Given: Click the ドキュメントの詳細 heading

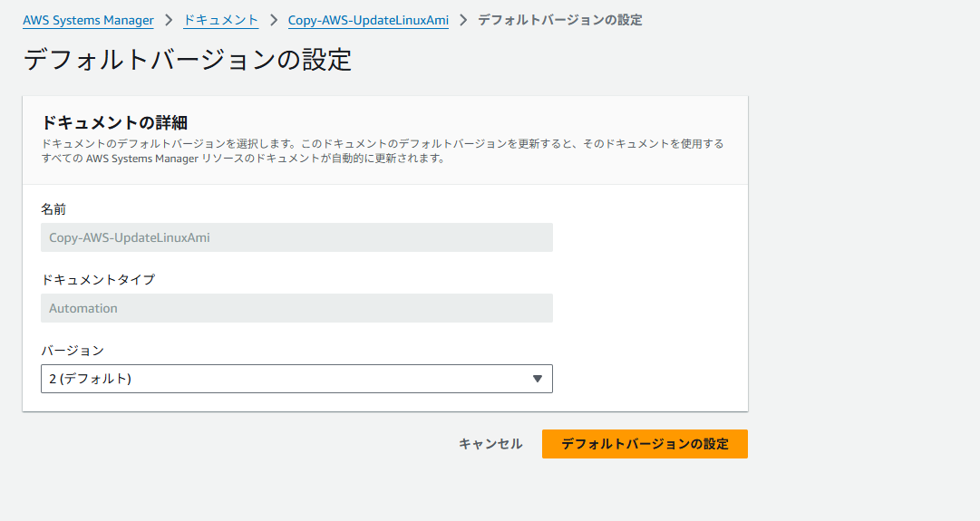Looking at the screenshot, I should click(x=114, y=122).
